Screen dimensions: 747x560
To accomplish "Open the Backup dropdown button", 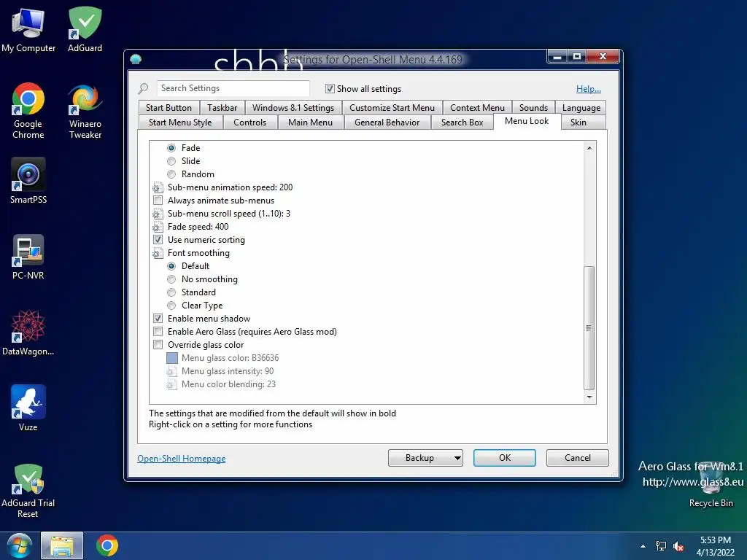I will point(425,458).
